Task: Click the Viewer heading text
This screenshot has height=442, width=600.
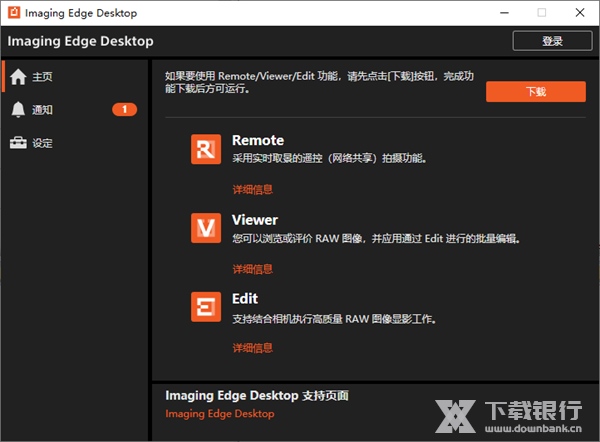Action: [255, 220]
